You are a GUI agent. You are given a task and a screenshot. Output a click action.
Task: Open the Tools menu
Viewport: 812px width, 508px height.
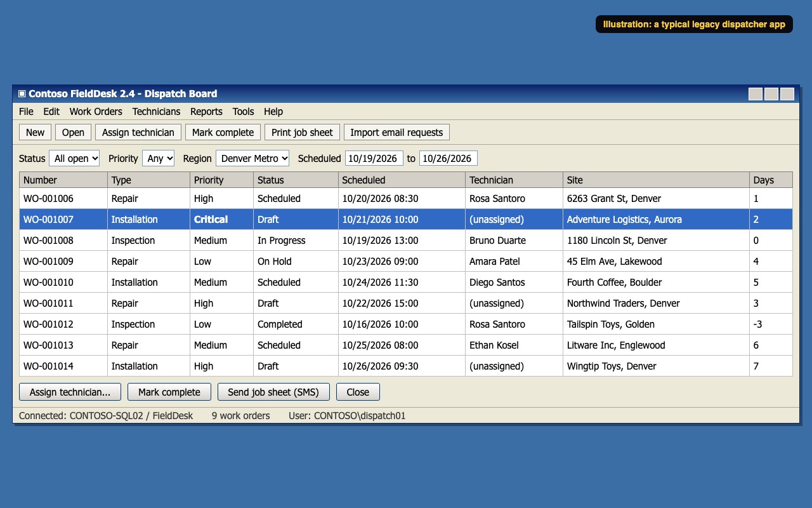(243, 111)
